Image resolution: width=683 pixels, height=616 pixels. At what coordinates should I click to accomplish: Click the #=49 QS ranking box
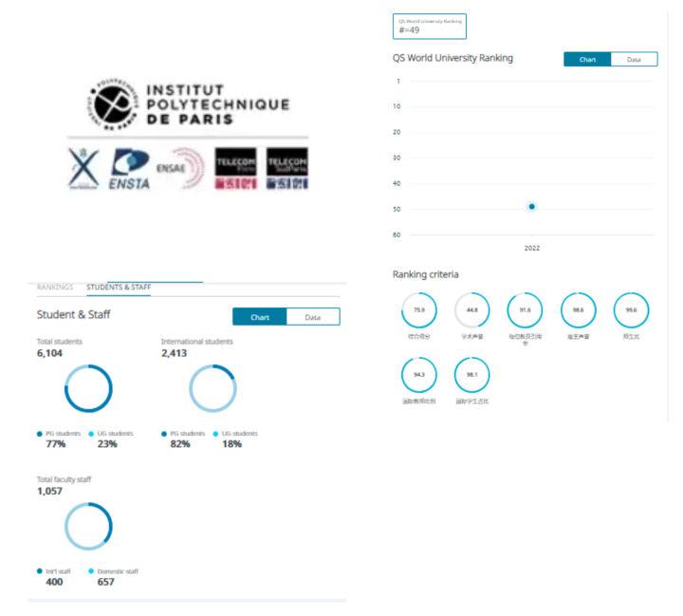(x=430, y=27)
